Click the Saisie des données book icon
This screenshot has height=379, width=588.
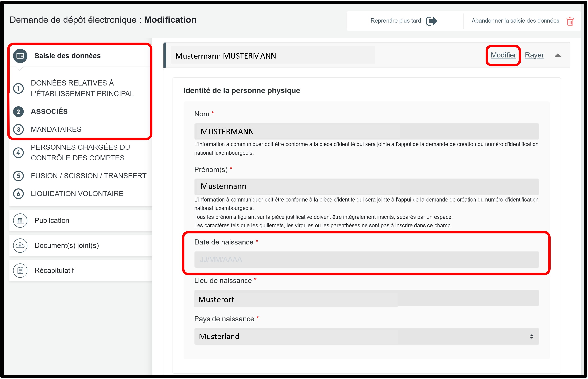[x=20, y=56]
